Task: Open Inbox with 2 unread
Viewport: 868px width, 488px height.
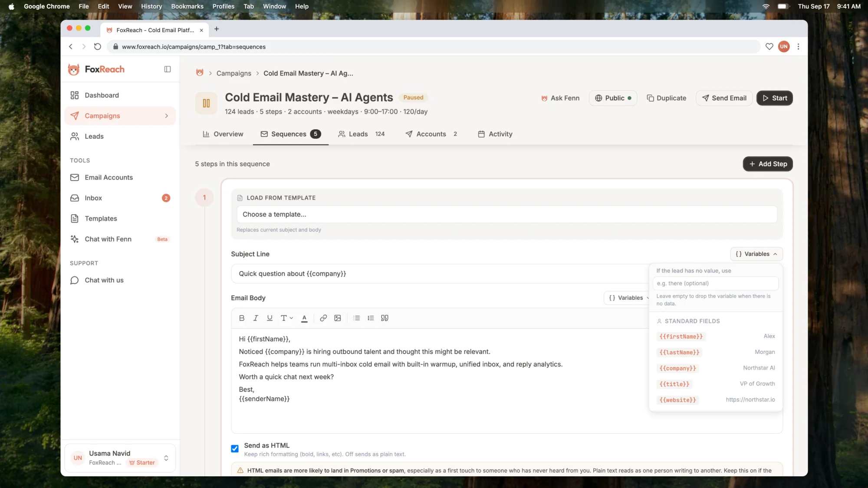Action: (x=120, y=198)
